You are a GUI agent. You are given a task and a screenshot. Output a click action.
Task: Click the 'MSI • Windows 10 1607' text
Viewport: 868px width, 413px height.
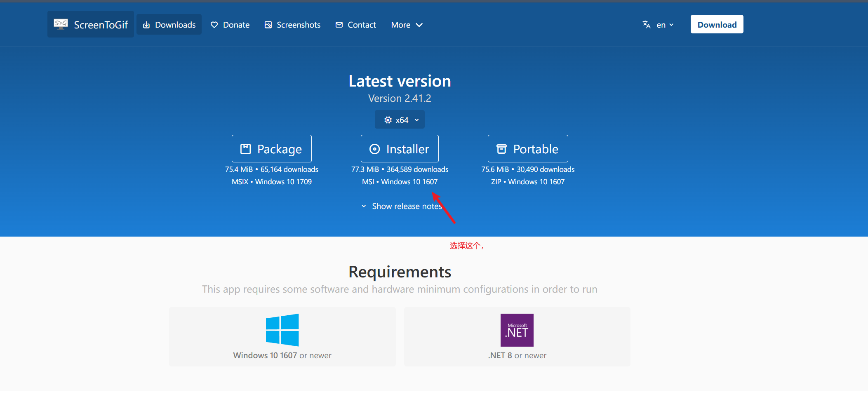400,182
